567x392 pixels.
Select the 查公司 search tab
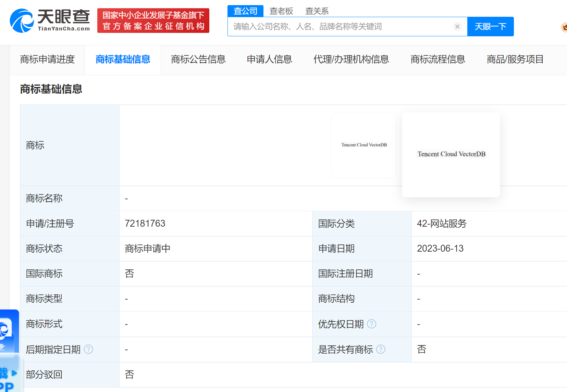tap(245, 11)
